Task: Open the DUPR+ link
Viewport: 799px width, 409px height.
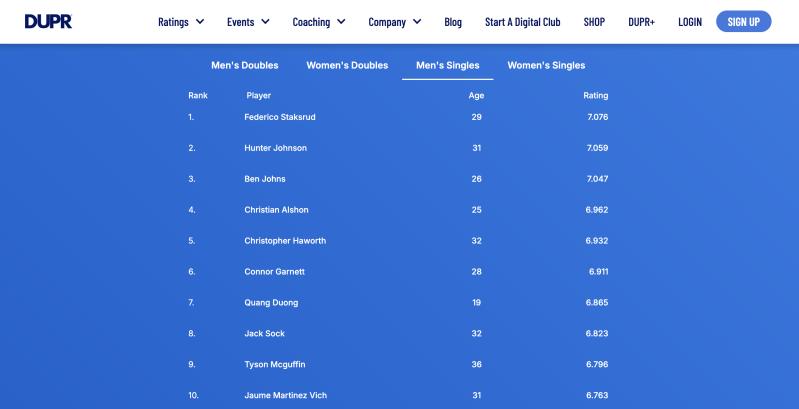Action: (642, 22)
